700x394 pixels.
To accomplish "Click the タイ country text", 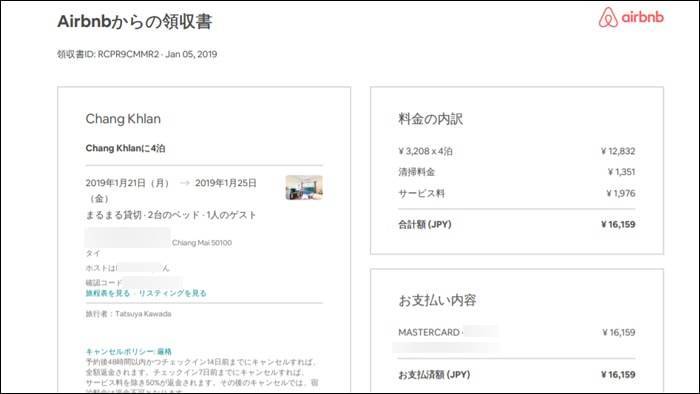I will coord(93,253).
